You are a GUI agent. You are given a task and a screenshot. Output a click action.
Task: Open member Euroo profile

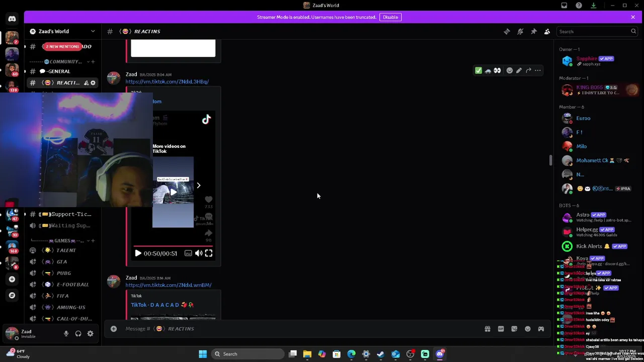598,118
